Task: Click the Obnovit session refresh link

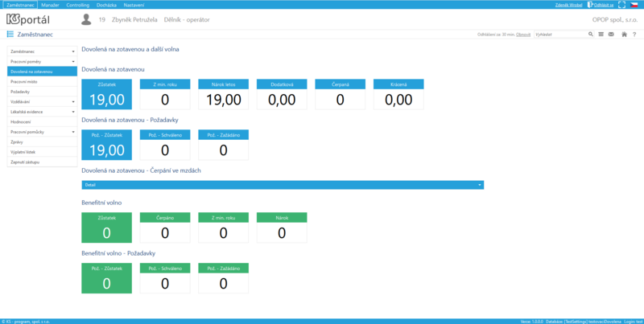Action: 523,35
